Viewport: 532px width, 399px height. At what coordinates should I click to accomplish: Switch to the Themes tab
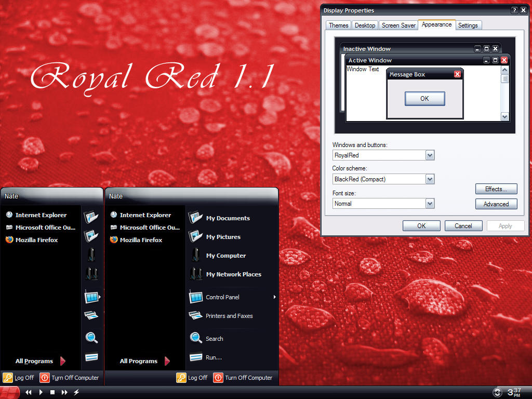click(x=338, y=25)
